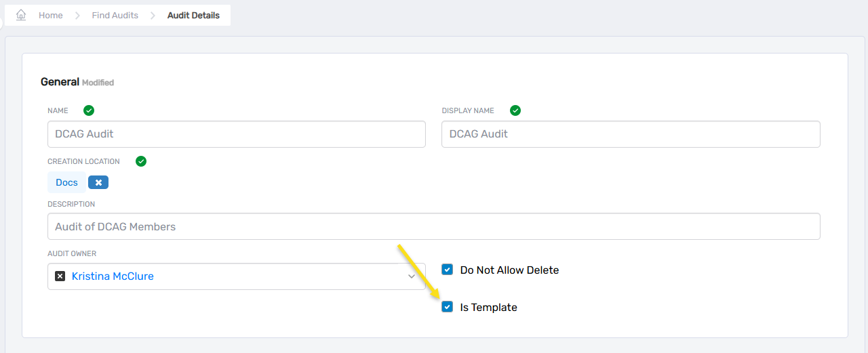868x353 pixels.
Task: Uncheck the Do Not Allow Delete checkbox
Action: pyautogui.click(x=447, y=270)
